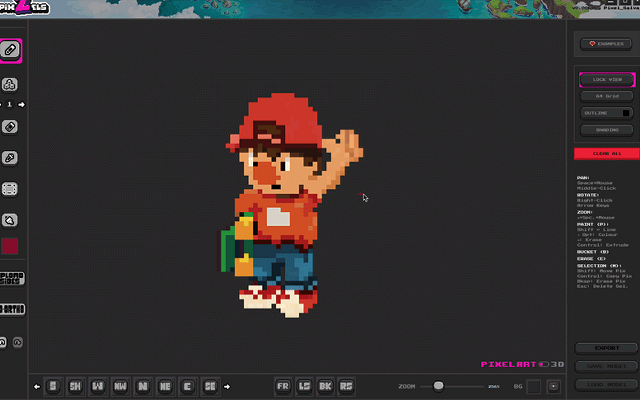Viewport: 640px width, 400px height.
Task: Rotate view right with arrow after SE
Action: click(227, 387)
